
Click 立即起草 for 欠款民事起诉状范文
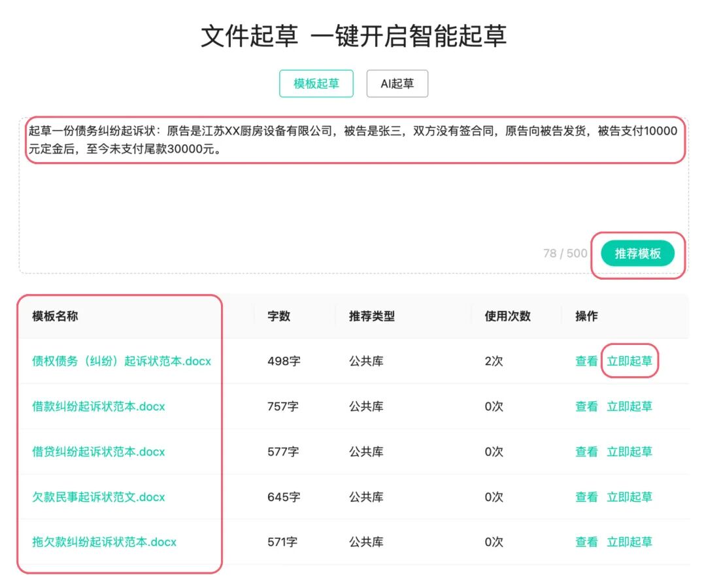[x=629, y=497]
